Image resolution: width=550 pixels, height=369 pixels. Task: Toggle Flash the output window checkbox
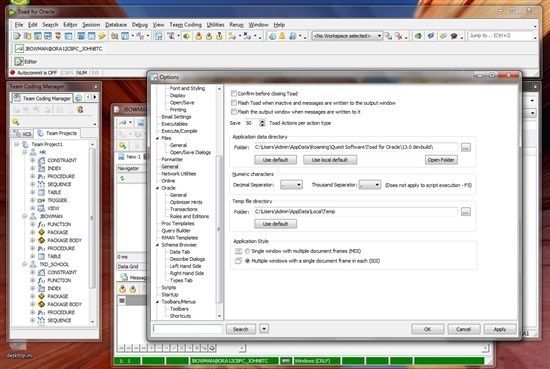pos(234,112)
